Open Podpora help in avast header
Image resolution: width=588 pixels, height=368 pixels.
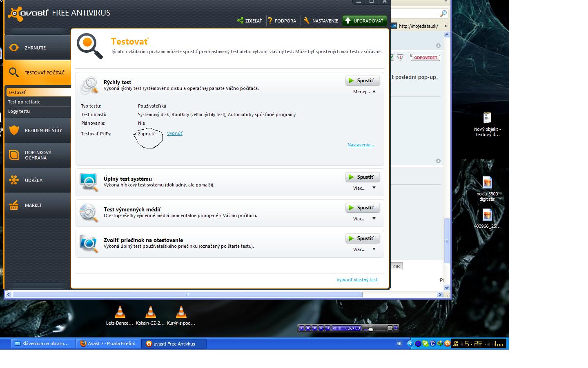(282, 20)
